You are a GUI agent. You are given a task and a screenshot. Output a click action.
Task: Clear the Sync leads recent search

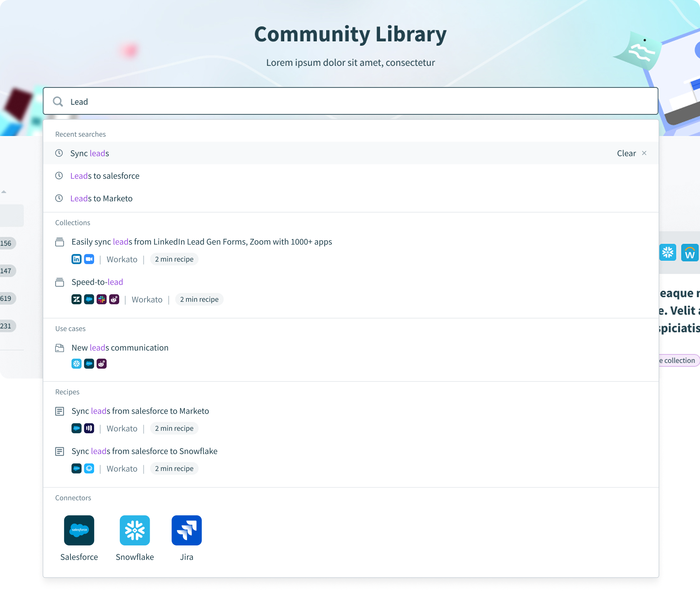click(626, 153)
